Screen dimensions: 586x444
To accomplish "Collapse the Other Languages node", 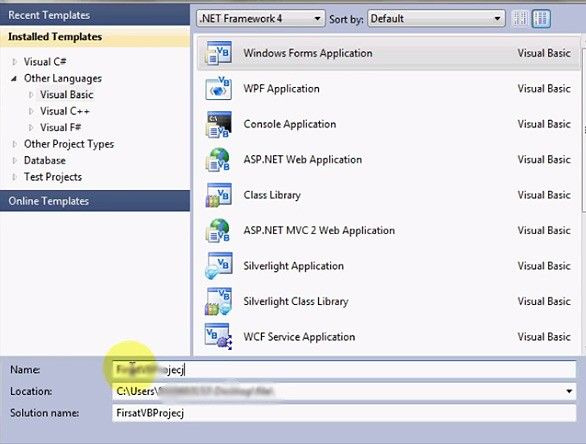I will (x=14, y=78).
